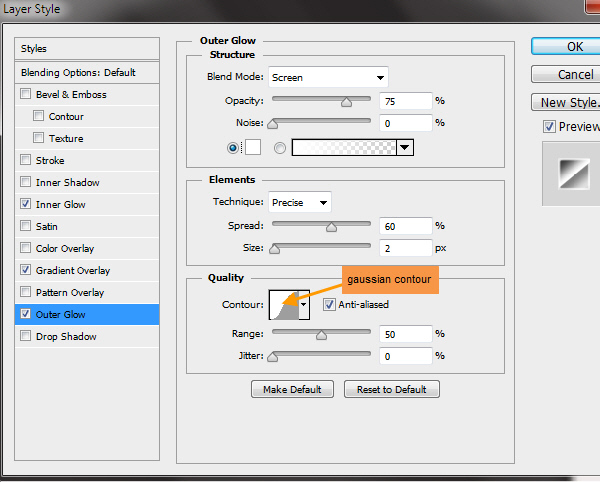This screenshot has width=600, height=482.
Task: Click the Spread value input field
Action: tap(404, 226)
